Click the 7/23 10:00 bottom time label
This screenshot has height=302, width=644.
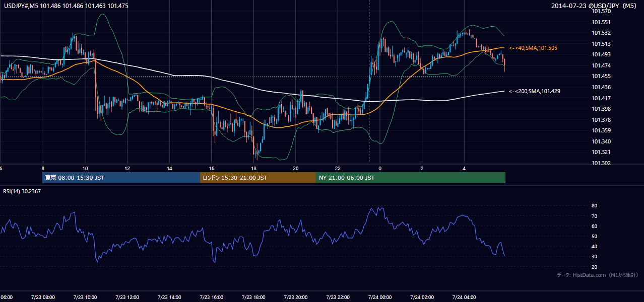point(85,297)
